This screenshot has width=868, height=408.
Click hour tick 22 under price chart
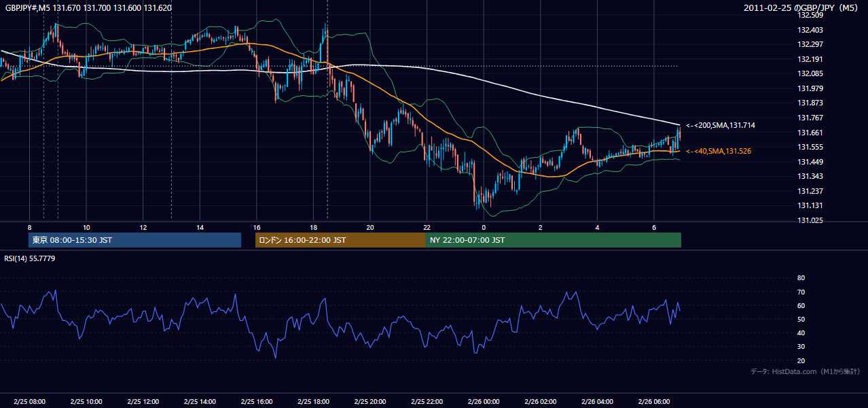427,227
